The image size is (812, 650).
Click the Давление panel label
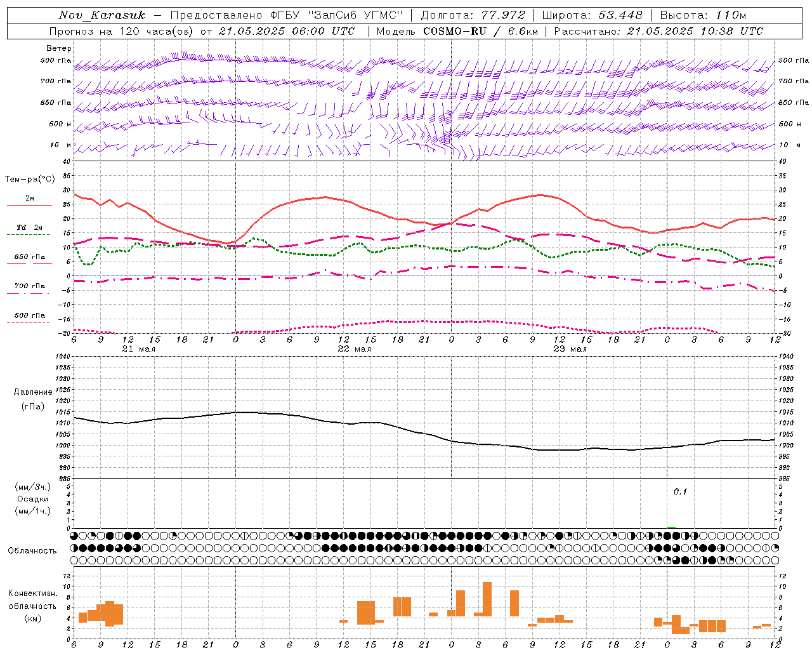coord(32,392)
